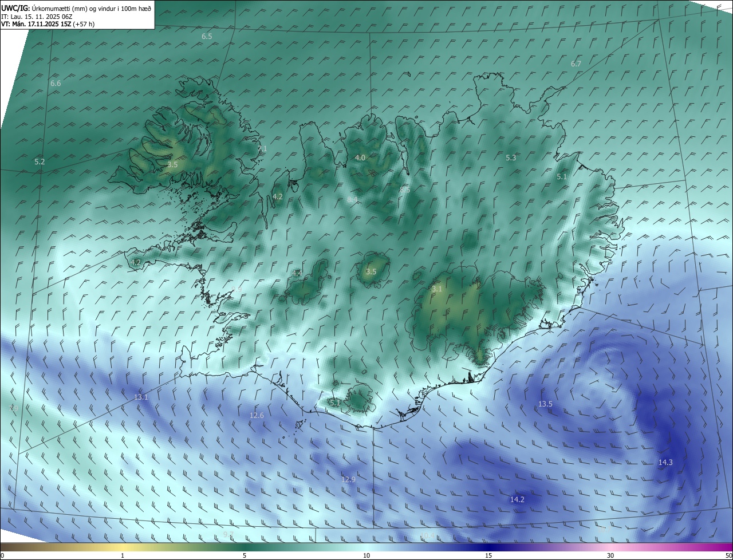Click the 15 tick on the colour scale
Image resolution: width=733 pixels, height=560 pixels.
tap(488, 555)
